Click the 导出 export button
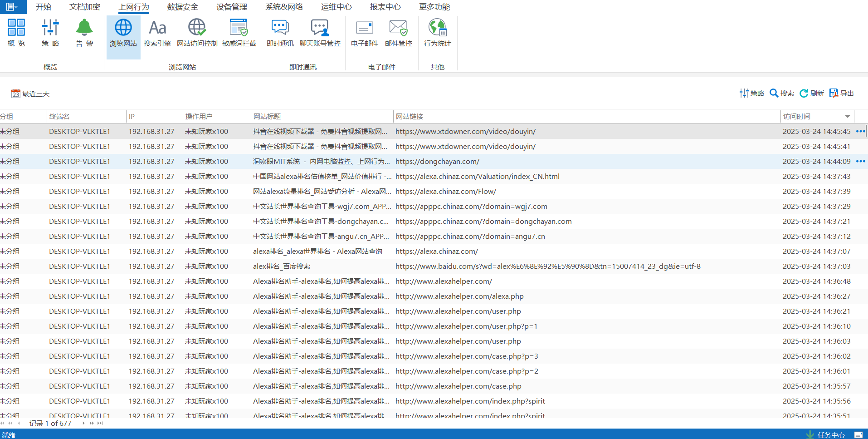 click(842, 93)
